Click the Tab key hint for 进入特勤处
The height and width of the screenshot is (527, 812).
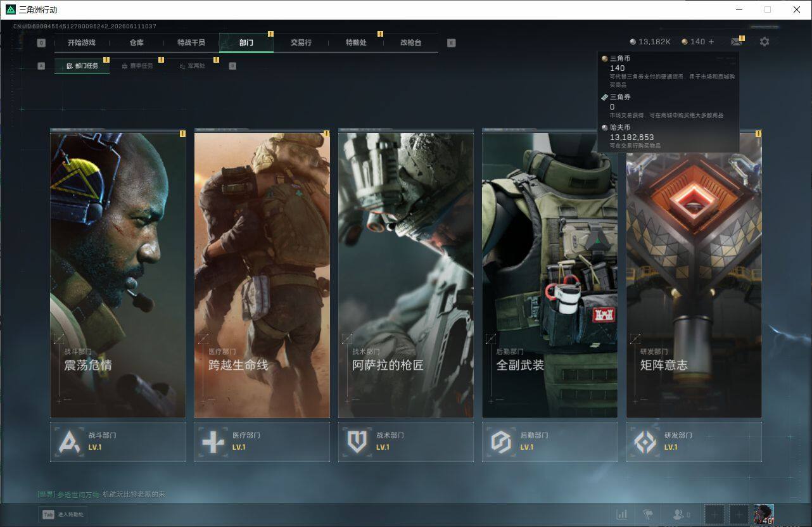click(x=48, y=514)
